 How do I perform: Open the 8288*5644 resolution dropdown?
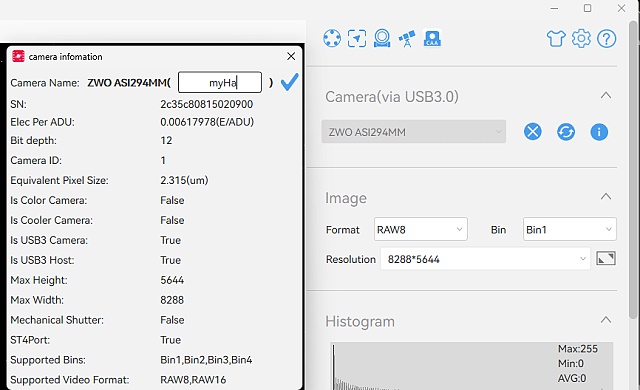pos(485,259)
